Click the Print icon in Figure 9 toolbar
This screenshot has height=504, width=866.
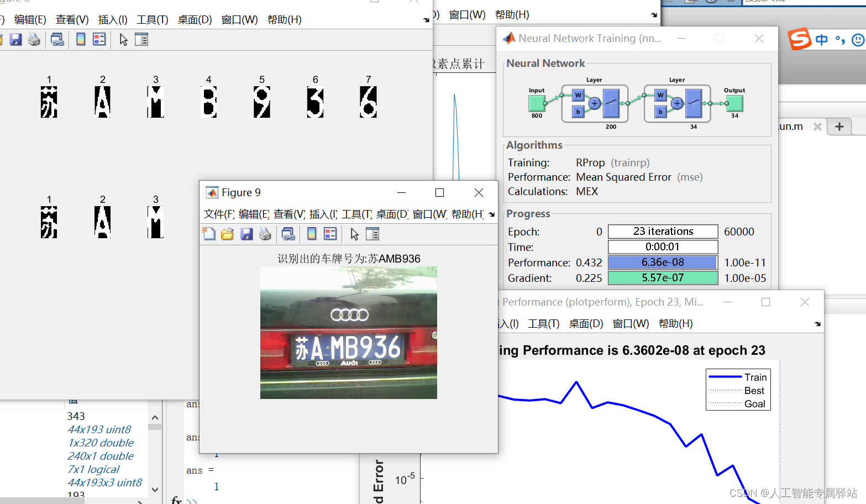(x=265, y=234)
